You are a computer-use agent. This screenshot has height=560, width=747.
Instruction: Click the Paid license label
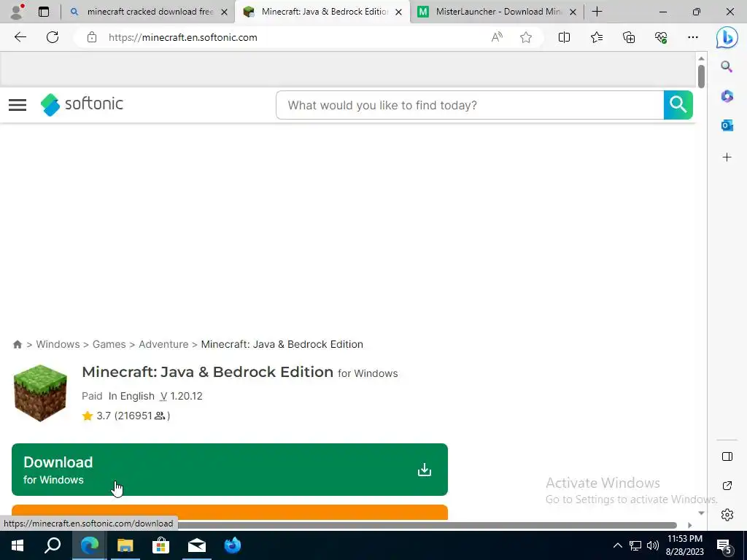point(92,396)
